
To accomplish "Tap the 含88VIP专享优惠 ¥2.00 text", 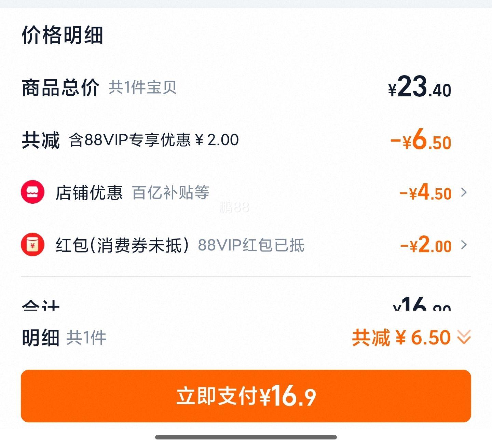I will (x=154, y=140).
